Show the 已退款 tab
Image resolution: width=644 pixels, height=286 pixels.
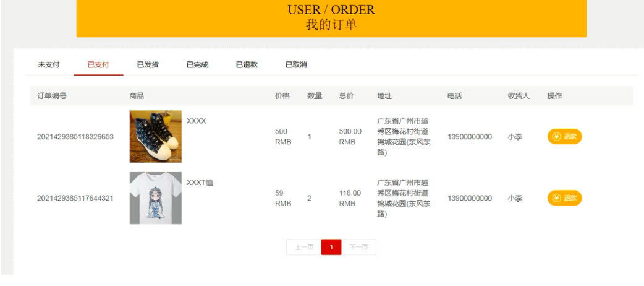point(247,64)
